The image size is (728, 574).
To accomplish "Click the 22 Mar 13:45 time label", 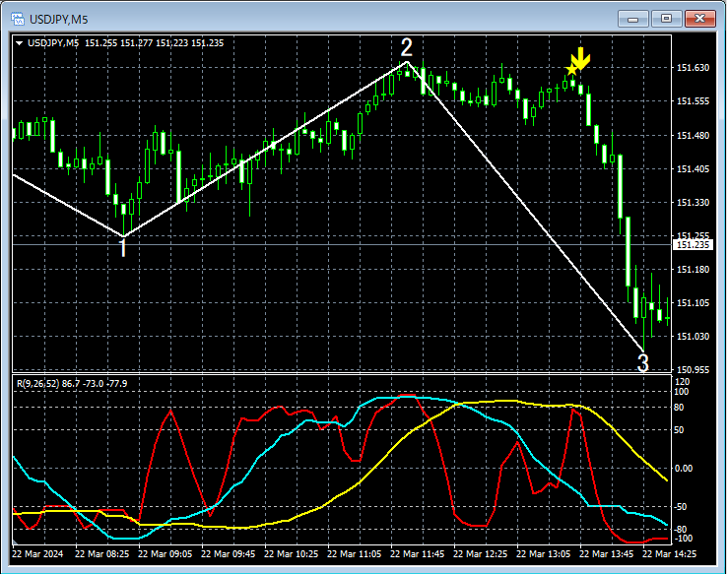I will tap(606, 554).
